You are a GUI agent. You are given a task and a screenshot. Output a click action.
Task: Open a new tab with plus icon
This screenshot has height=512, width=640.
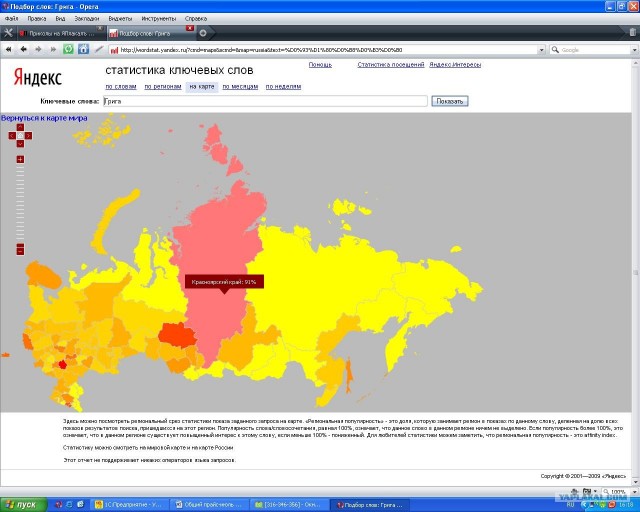(203, 33)
